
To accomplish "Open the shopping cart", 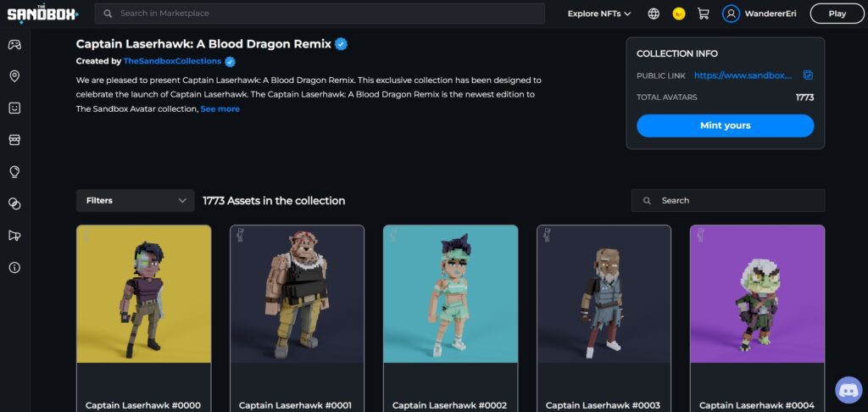I will 703,14.
